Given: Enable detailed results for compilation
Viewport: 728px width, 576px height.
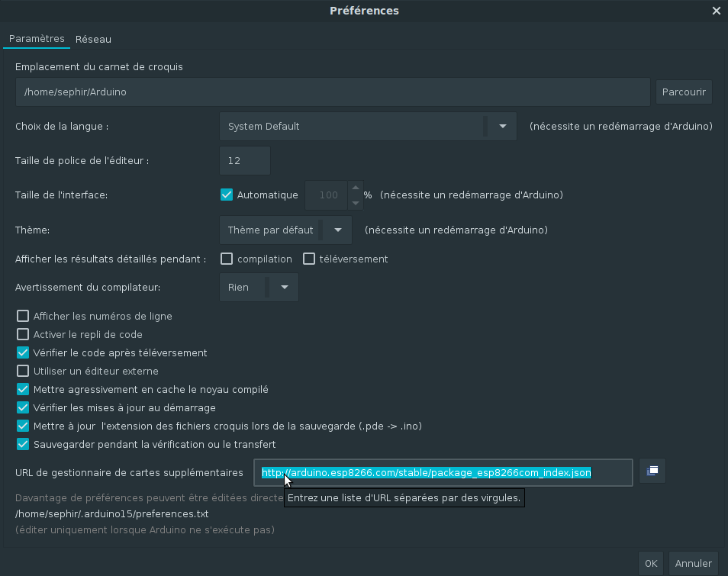Looking at the screenshot, I should point(227,259).
